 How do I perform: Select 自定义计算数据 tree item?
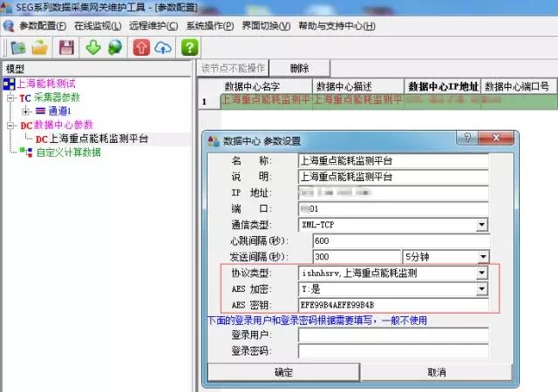(x=69, y=152)
